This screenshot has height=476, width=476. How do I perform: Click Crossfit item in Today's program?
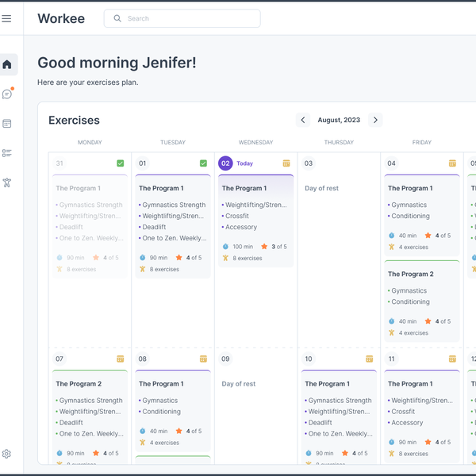(x=236, y=216)
